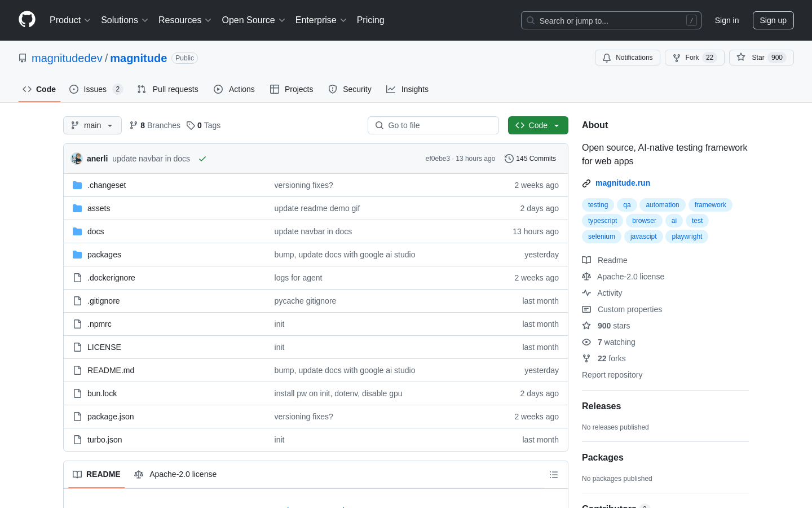Click anerli's avatar image
This screenshot has width=812, height=508.
(77, 159)
